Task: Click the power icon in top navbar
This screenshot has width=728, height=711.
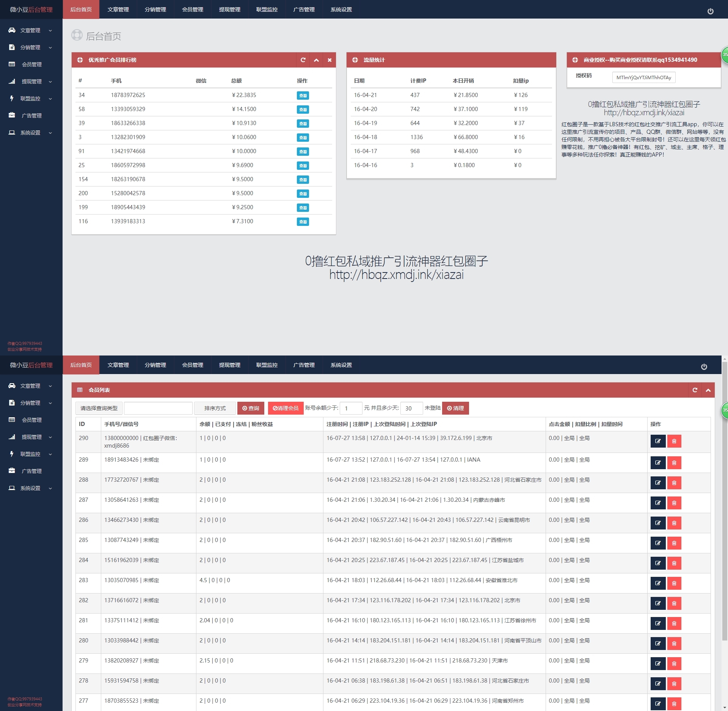Action: [710, 11]
